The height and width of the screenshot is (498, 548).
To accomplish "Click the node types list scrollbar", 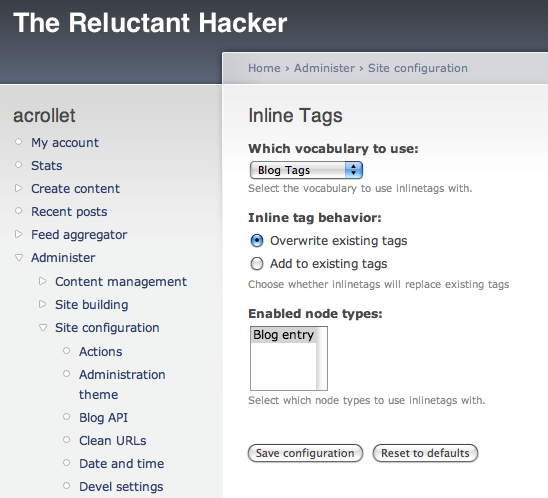I will [322, 359].
